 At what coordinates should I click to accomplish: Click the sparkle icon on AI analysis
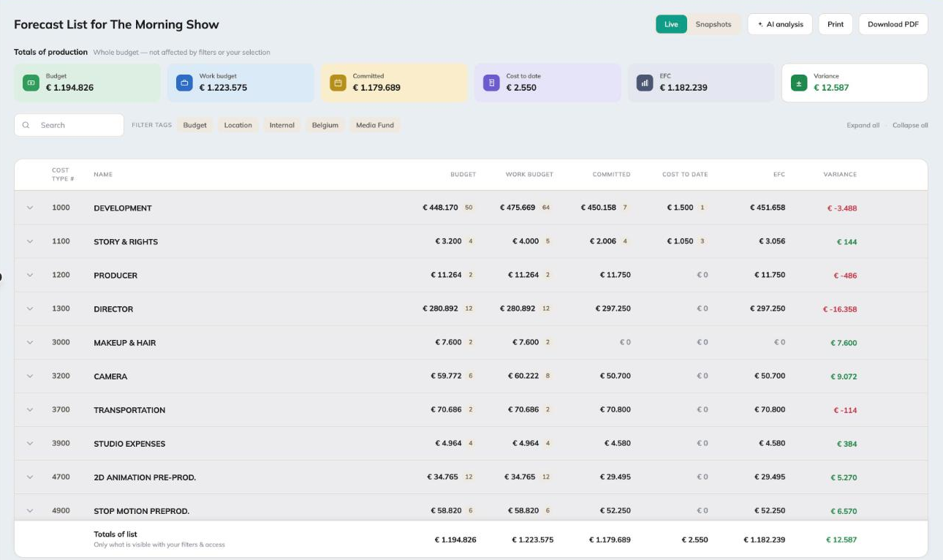[760, 24]
